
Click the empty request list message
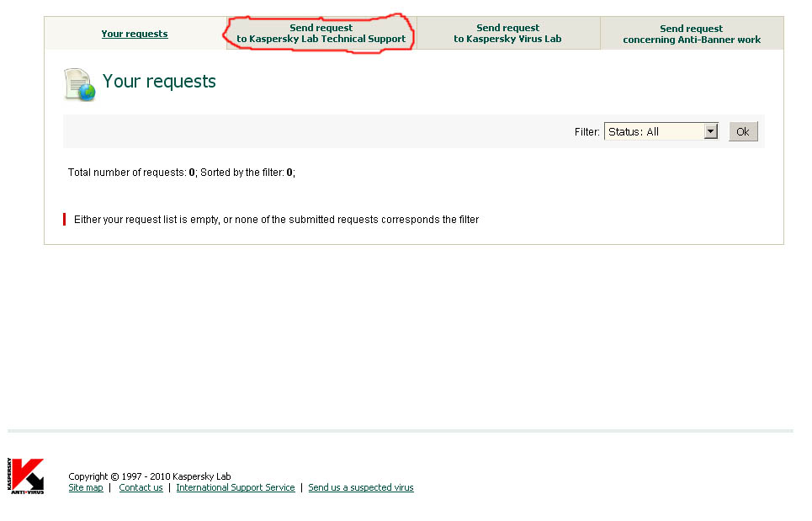[277, 220]
